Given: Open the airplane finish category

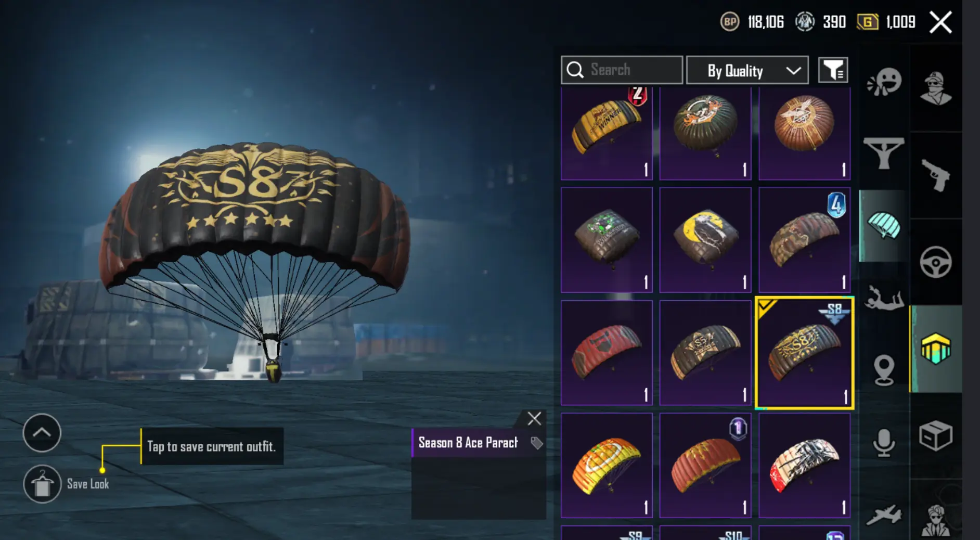Looking at the screenshot, I should tap(884, 515).
